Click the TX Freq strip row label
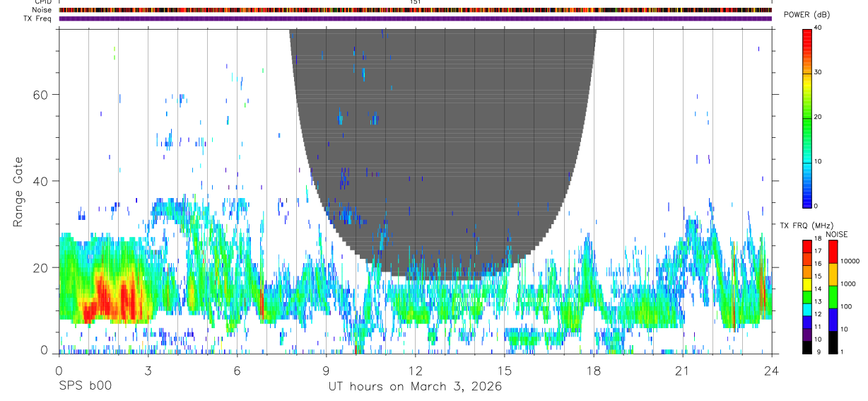868x401 pixels. click(x=37, y=18)
